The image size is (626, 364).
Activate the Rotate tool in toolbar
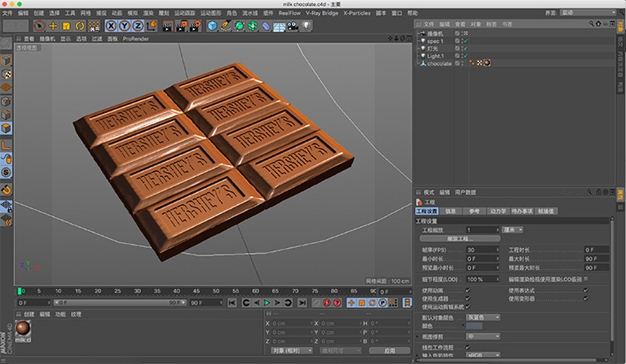80,26
